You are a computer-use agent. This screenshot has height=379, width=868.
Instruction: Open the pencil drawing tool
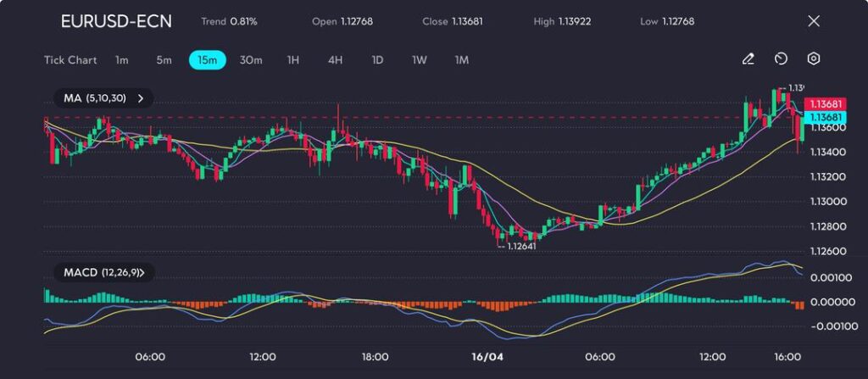[x=748, y=59]
